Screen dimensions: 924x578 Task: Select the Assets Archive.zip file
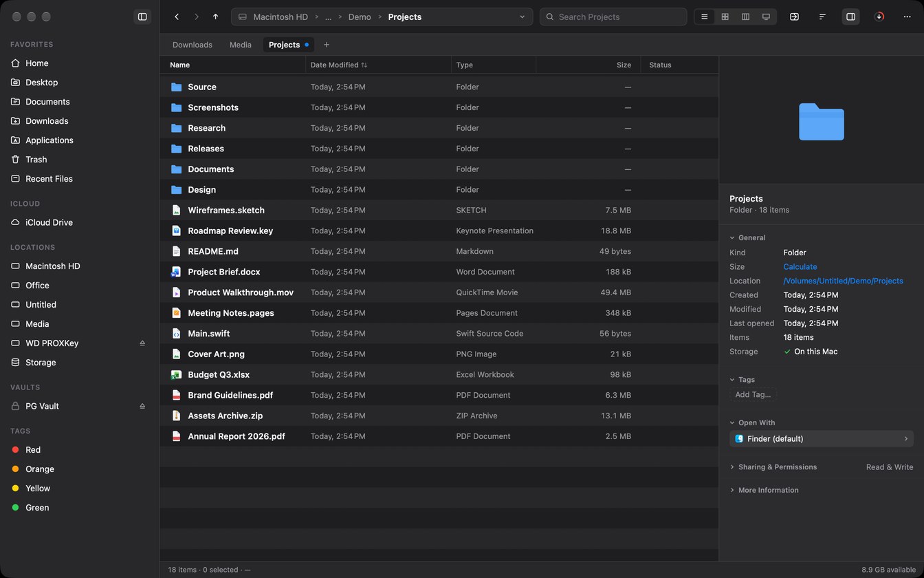point(439,416)
